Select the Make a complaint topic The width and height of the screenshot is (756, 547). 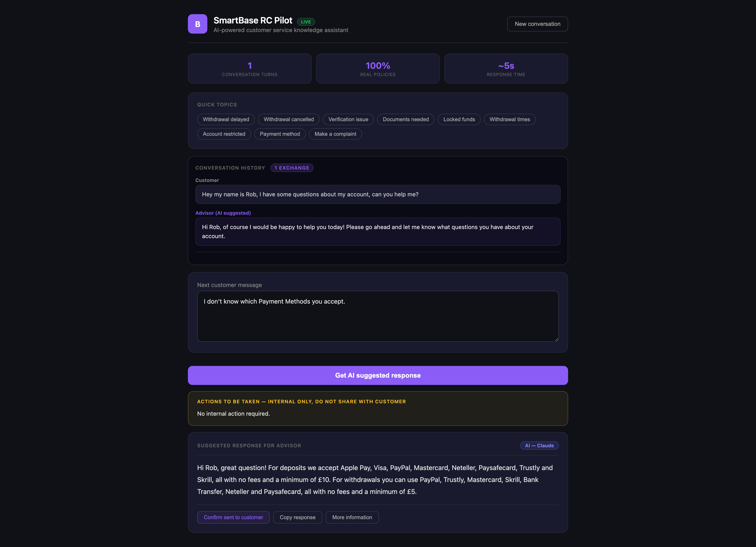coord(335,134)
